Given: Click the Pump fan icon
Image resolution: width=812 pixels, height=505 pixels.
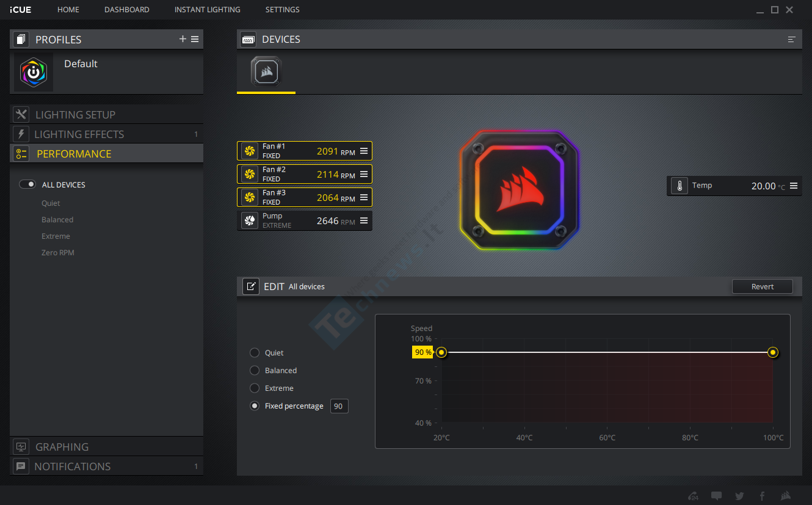Looking at the screenshot, I should 249,220.
